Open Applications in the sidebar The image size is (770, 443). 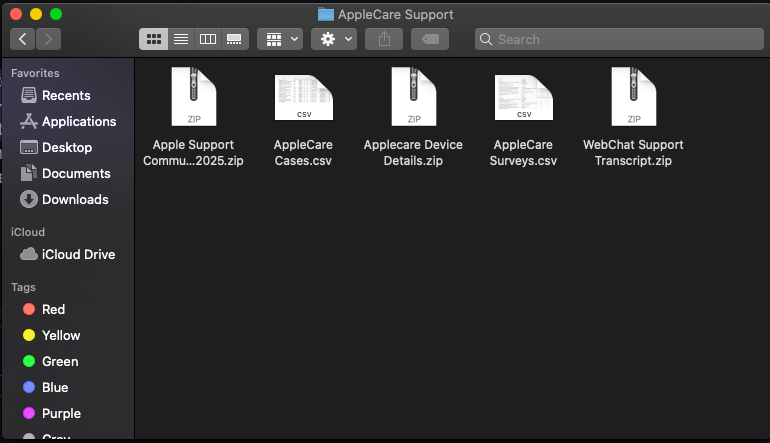67,121
